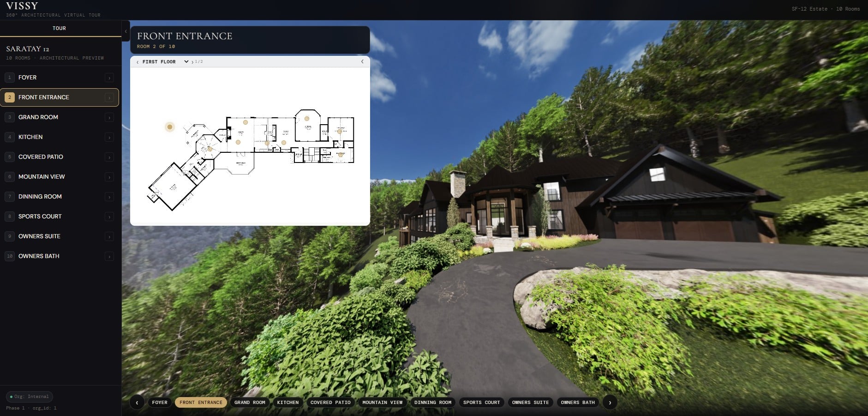Click the Org: Internal badge

point(30,397)
